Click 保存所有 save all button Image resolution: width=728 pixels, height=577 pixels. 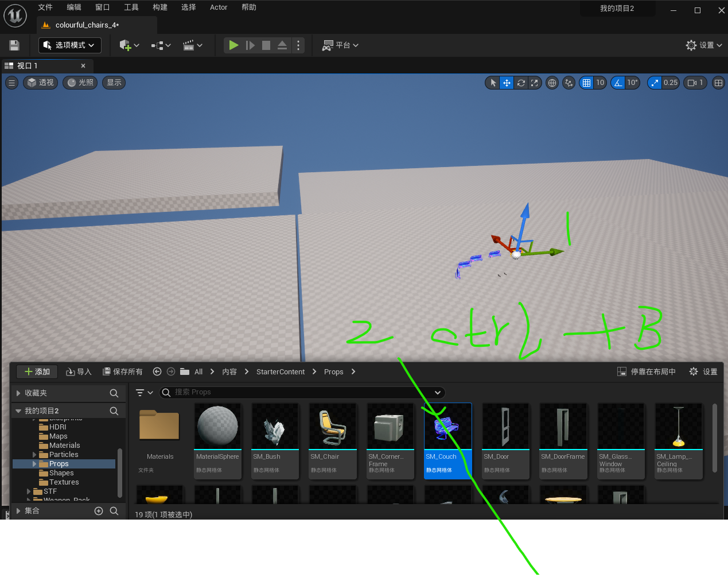coord(122,371)
